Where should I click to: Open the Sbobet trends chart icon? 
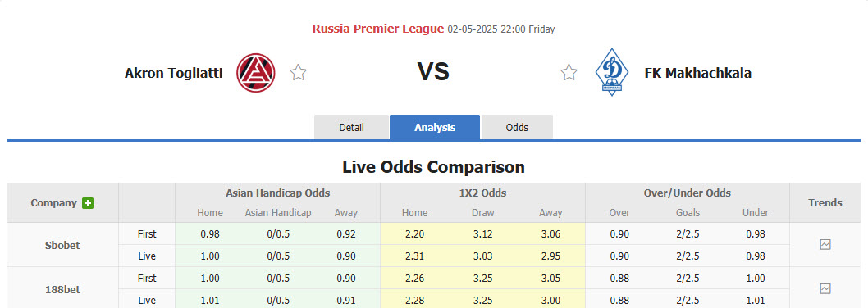pyautogui.click(x=825, y=244)
